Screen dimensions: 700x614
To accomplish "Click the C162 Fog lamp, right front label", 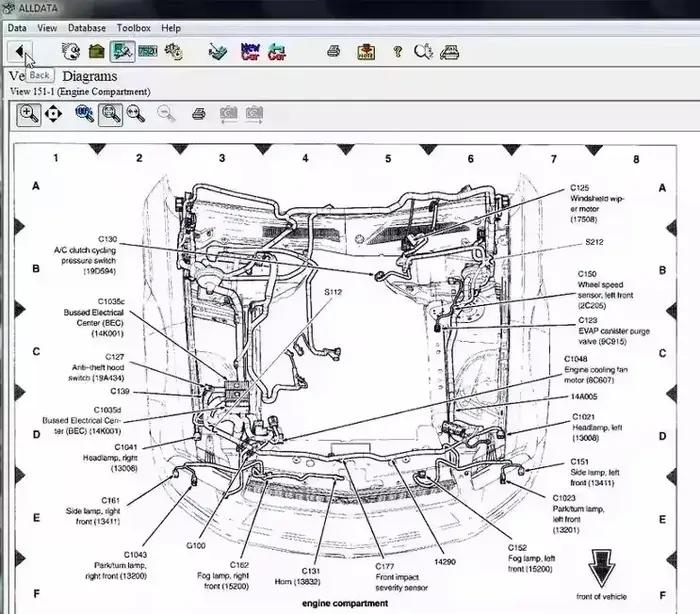I will coord(223,576).
